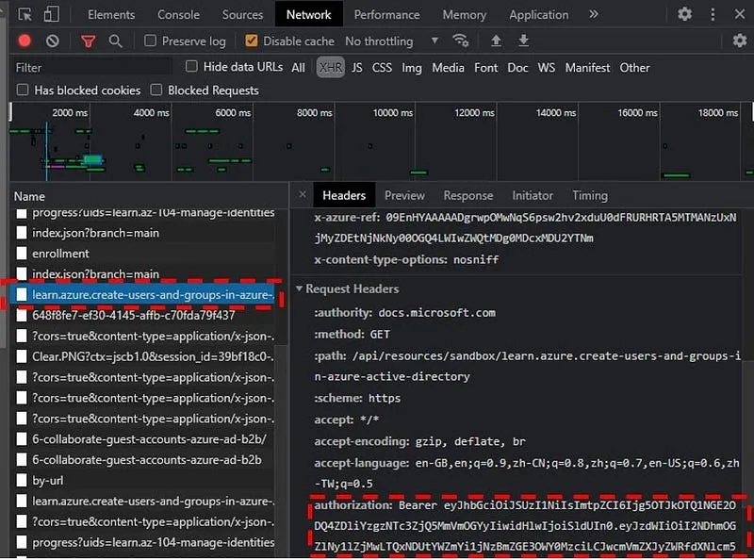This screenshot has height=560, width=754.
Task: Open the Performance tab
Action: [x=386, y=15]
